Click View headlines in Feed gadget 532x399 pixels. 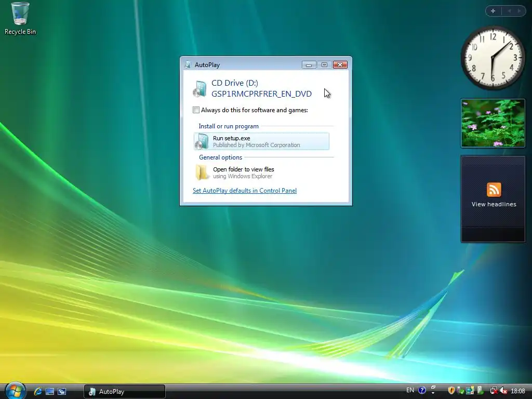coord(494,204)
